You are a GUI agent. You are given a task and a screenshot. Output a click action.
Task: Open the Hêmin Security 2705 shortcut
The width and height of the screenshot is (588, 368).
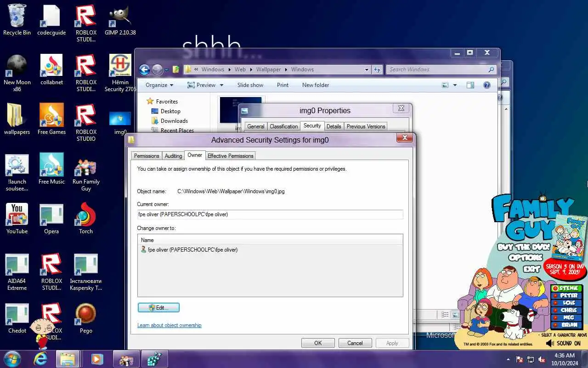click(120, 73)
